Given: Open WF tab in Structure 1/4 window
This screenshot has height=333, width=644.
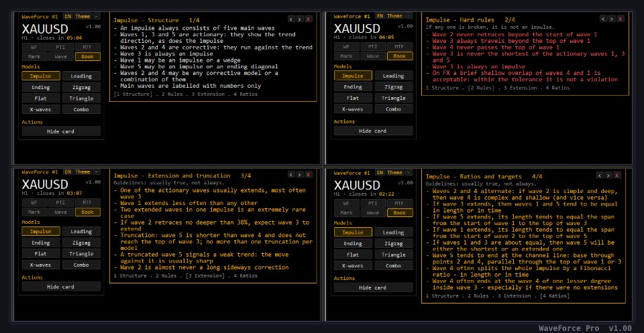Looking at the screenshot, I should pos(34,47).
